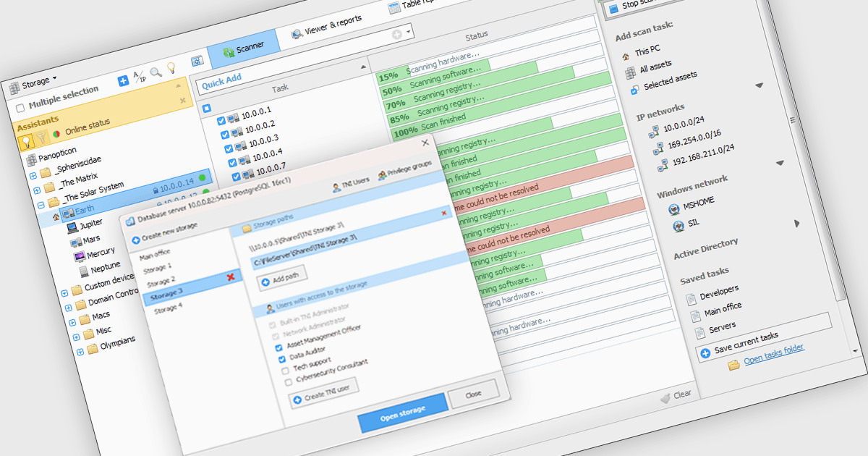Image resolution: width=868 pixels, height=456 pixels.
Task: Click the Online status red-green icon
Action: pyautogui.click(x=56, y=135)
